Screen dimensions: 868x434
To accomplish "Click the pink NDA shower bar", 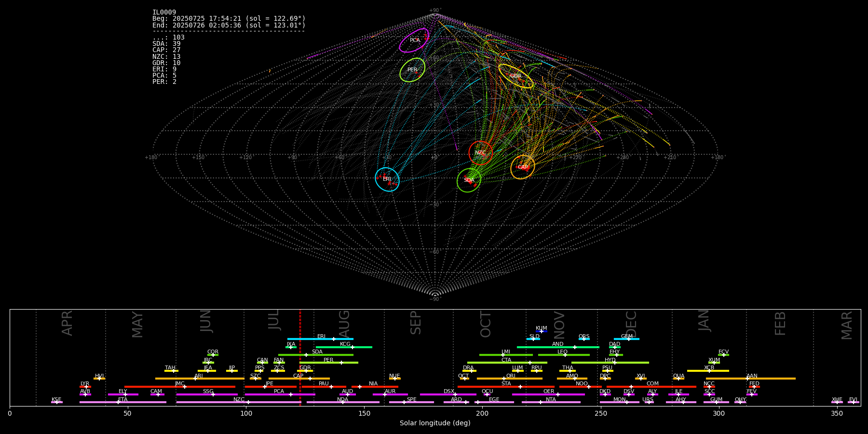I will click(x=343, y=402).
